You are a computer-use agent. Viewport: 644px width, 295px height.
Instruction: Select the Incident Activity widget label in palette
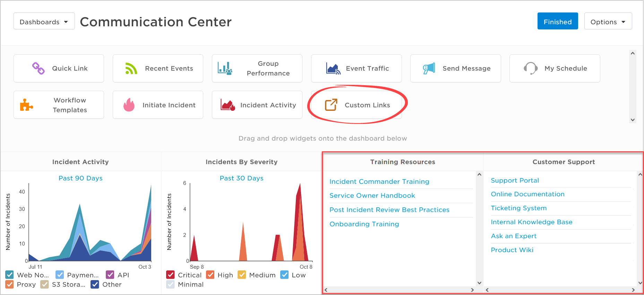[268, 105]
